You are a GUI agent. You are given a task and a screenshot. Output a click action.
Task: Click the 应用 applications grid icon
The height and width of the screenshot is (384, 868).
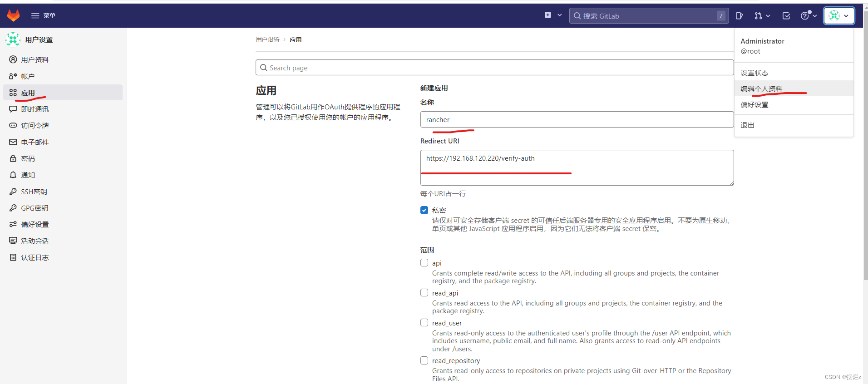click(13, 93)
